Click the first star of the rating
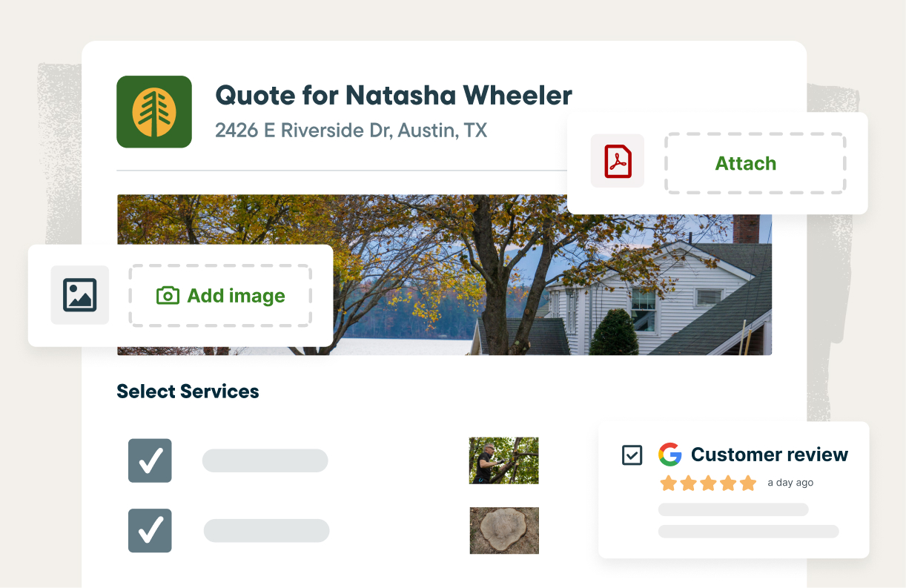 tap(669, 483)
